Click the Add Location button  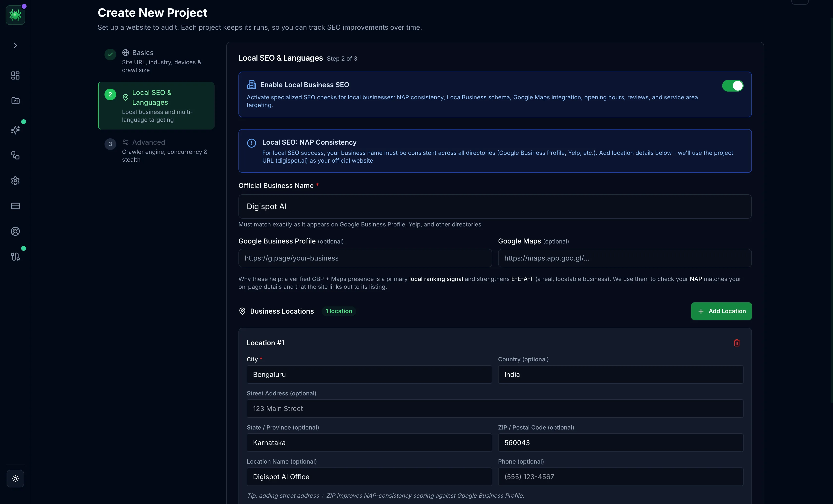721,311
